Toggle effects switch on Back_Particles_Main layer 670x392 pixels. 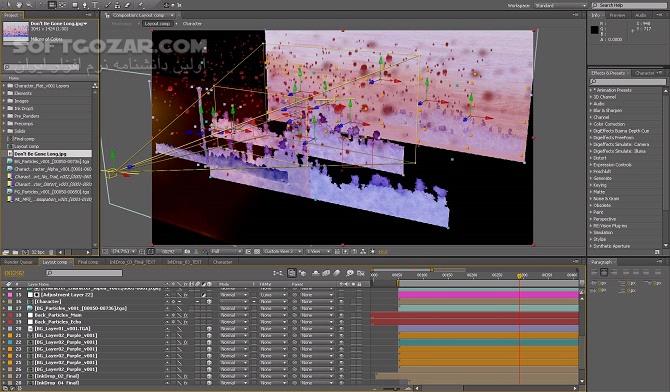click(x=185, y=315)
